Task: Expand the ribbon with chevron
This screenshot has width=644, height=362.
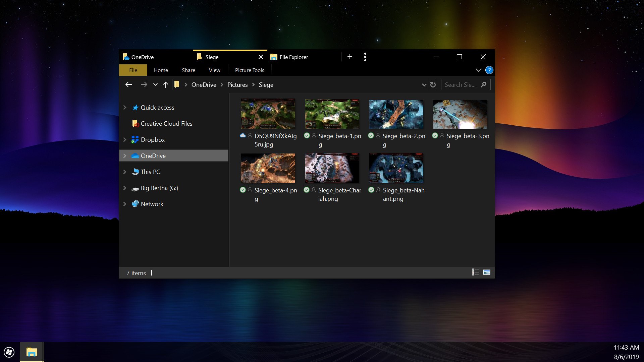Action: [479, 70]
